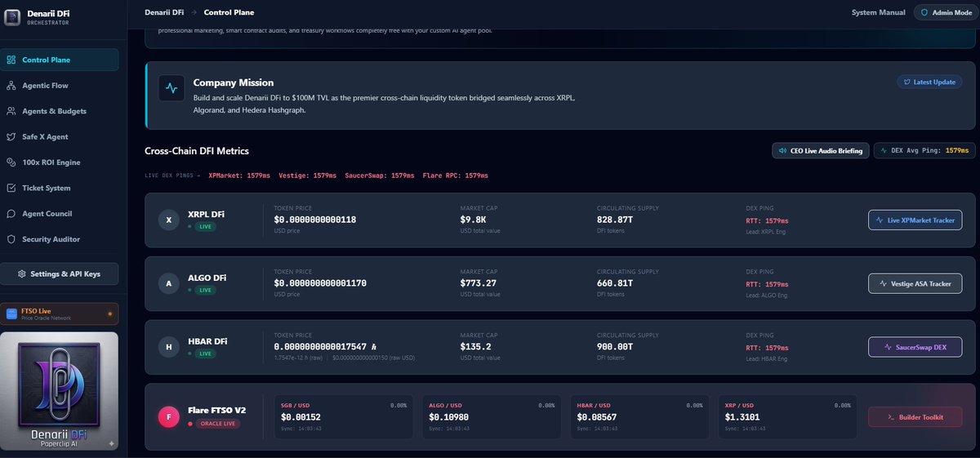
Task: Open the Live XPMarket Tracker
Action: click(915, 220)
